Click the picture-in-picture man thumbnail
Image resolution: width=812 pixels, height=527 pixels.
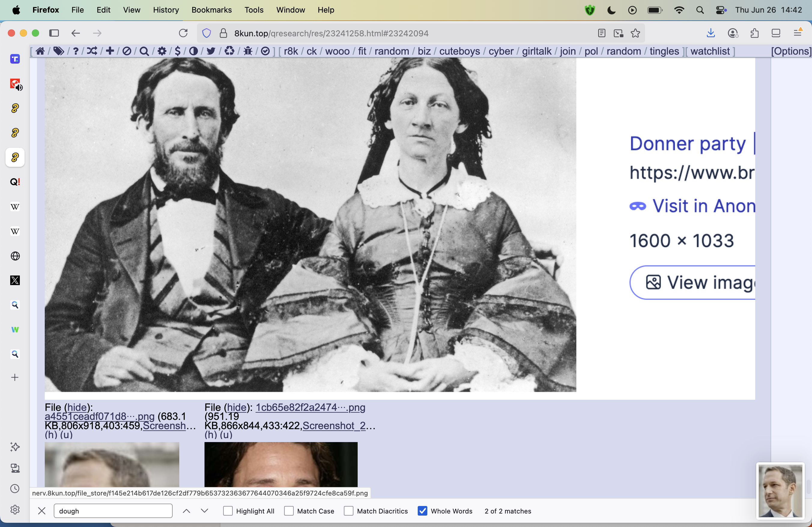tap(780, 491)
